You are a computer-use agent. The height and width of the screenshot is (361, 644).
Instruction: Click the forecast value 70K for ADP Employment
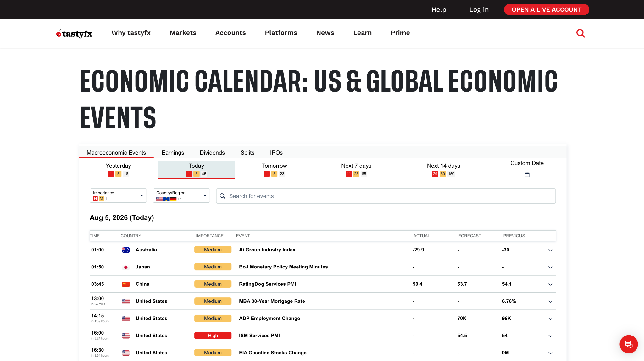click(x=462, y=319)
